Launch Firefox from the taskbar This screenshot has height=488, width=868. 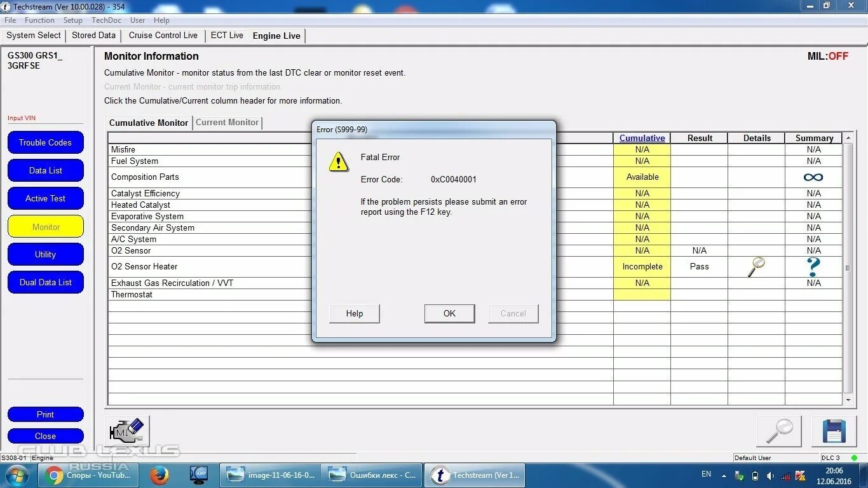coord(159,475)
